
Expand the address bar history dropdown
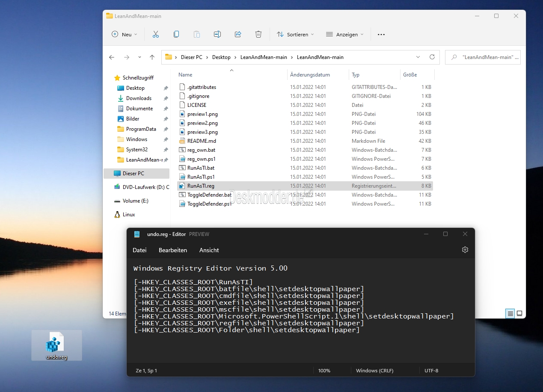[418, 57]
